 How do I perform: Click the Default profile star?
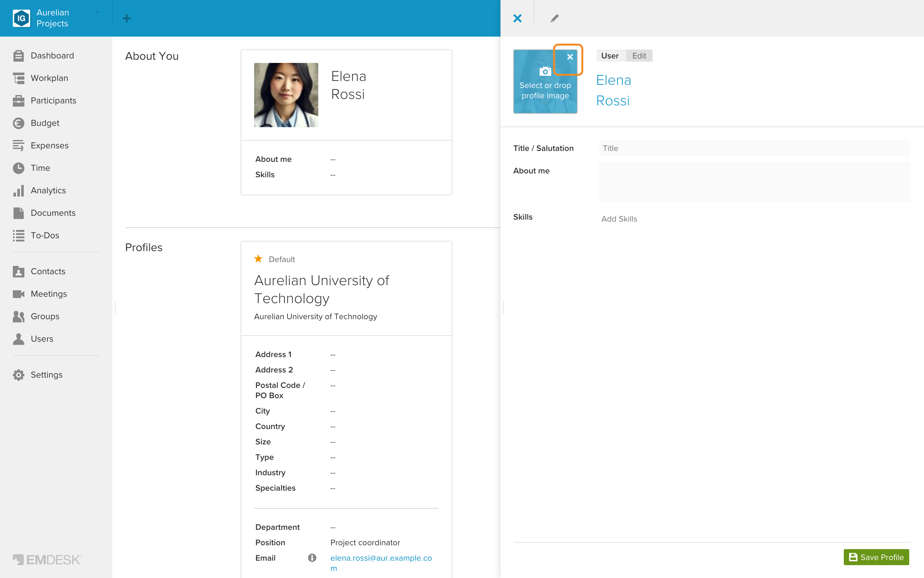point(258,259)
